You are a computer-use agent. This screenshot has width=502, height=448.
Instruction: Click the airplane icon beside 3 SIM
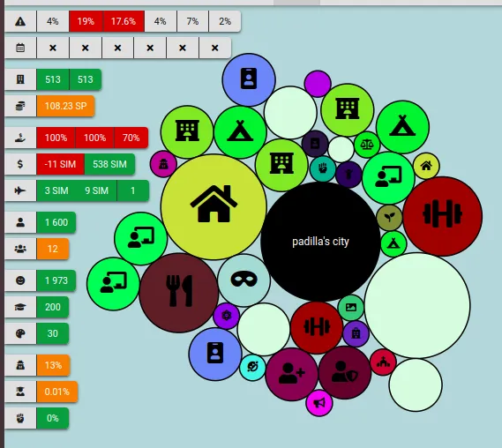(x=20, y=190)
